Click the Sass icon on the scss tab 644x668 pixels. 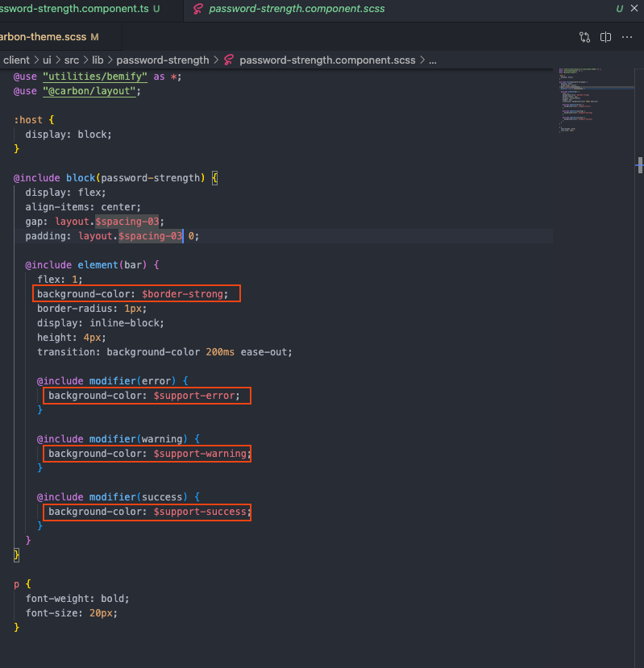pos(197,9)
